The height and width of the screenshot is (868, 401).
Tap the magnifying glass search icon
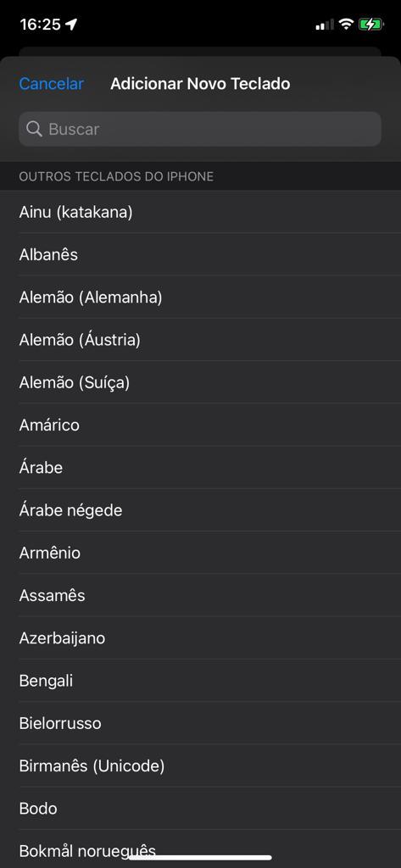click(x=35, y=130)
